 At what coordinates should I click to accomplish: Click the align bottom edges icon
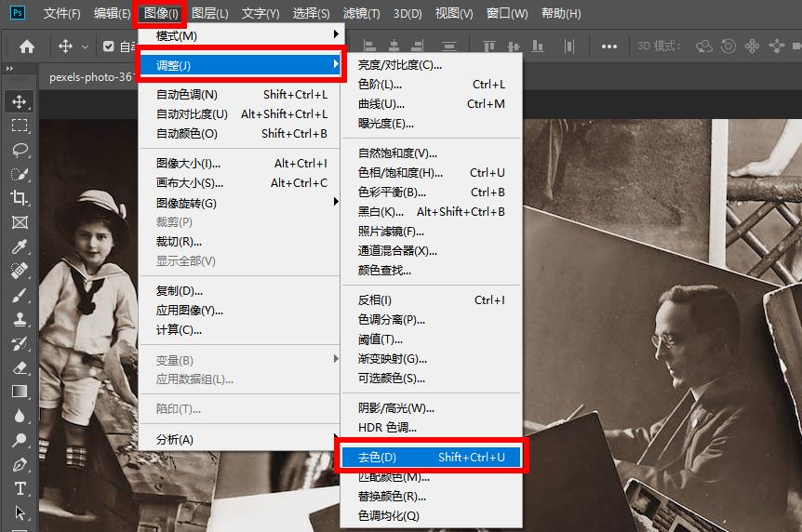coord(538,47)
